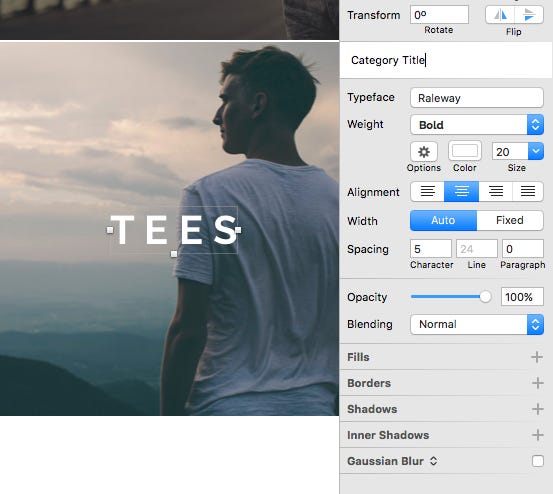The height and width of the screenshot is (494, 553).
Task: Flip the layer vertically
Action: coord(529,15)
